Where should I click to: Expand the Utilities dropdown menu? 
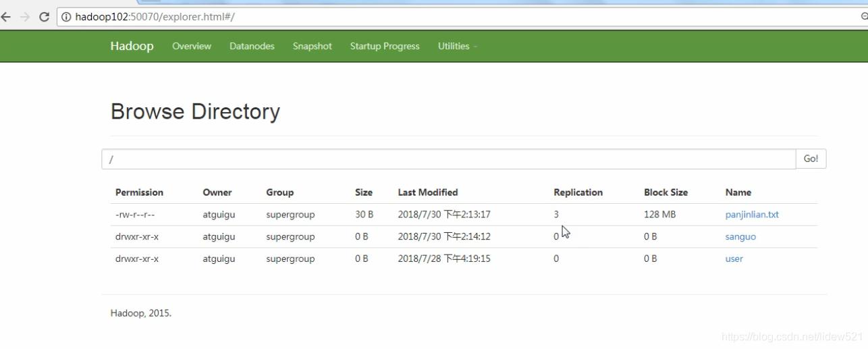pos(458,47)
